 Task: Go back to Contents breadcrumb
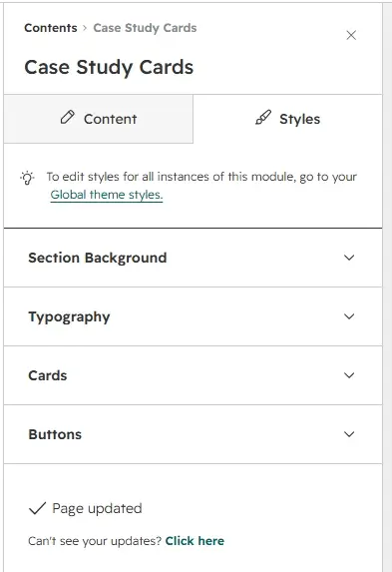51,28
